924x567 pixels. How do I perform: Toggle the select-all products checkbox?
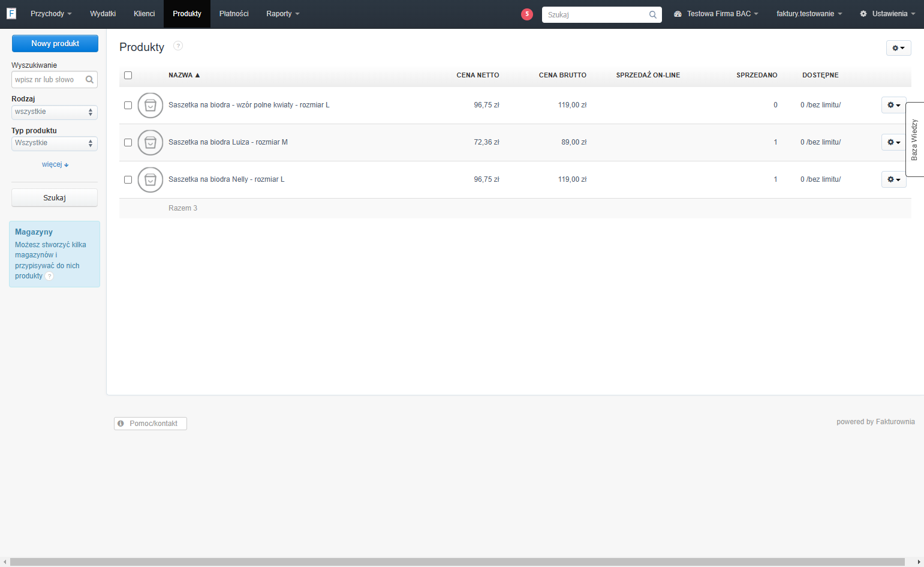pyautogui.click(x=128, y=75)
